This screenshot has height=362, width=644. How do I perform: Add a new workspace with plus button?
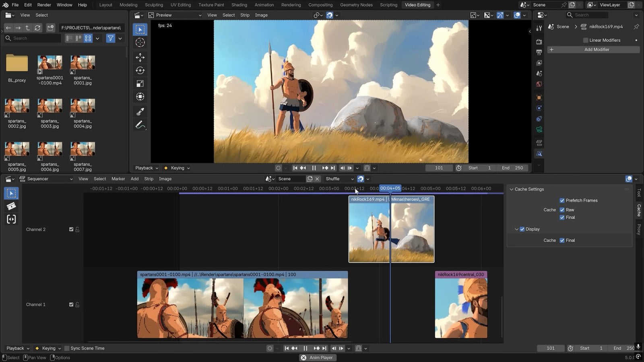438,5
